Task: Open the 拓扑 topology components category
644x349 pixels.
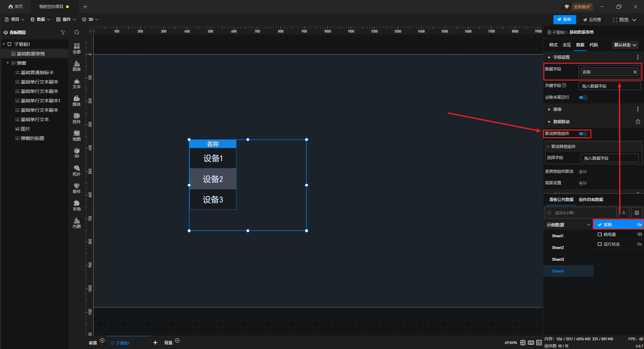Action: coord(77,170)
